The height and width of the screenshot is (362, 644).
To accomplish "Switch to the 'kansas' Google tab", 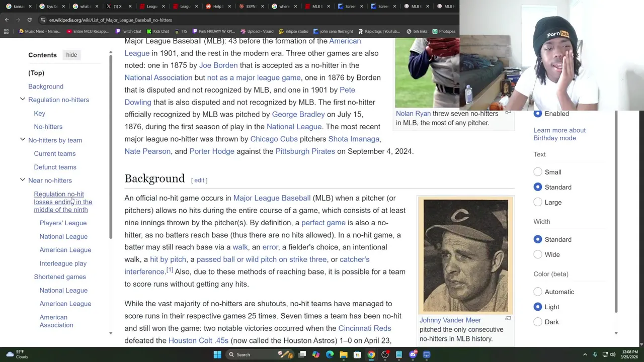I will [x=19, y=6].
